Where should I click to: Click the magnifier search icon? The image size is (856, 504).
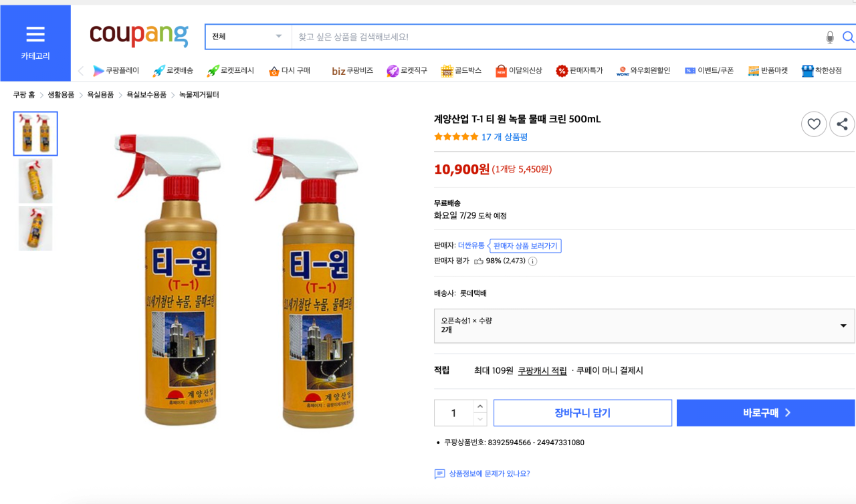point(848,37)
